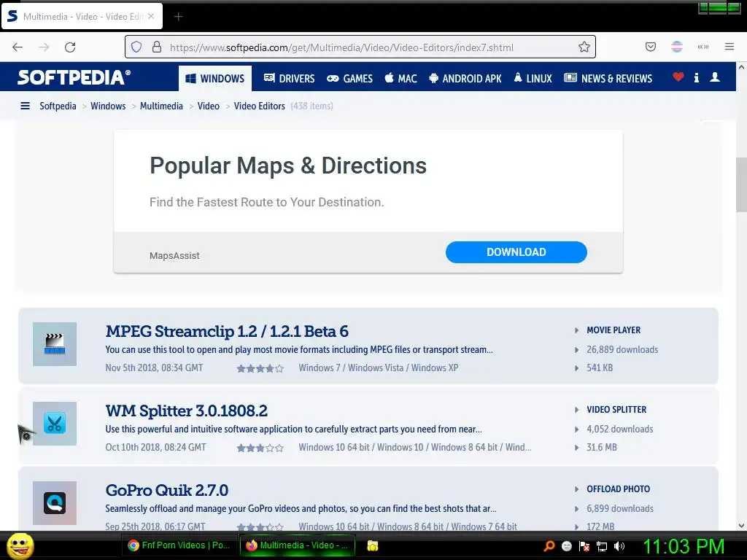The height and width of the screenshot is (560, 747).
Task: Click the 4,052 downloads text
Action: (x=620, y=429)
